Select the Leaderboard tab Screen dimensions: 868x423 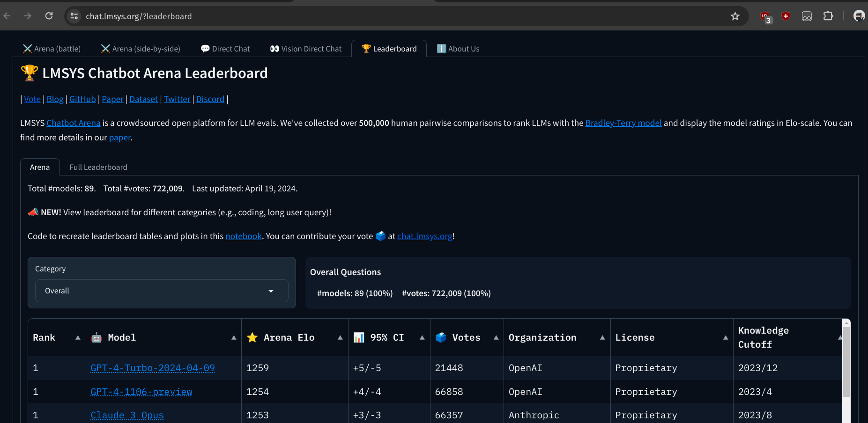pos(389,49)
